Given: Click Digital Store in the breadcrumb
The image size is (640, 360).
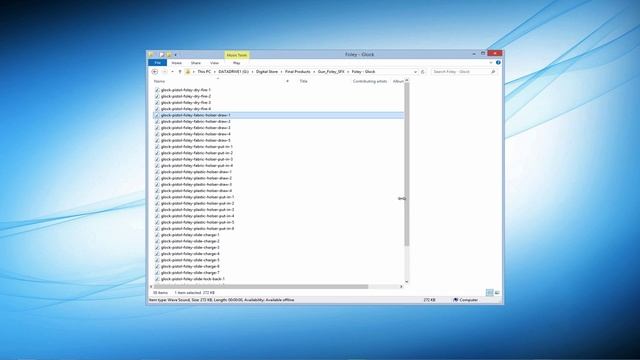Looking at the screenshot, I should click(x=267, y=72).
